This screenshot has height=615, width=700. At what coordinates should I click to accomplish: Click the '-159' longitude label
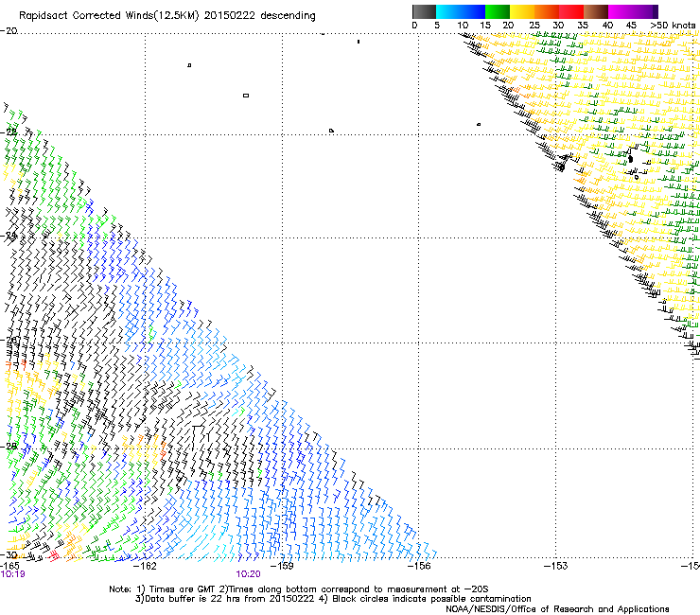point(282,566)
